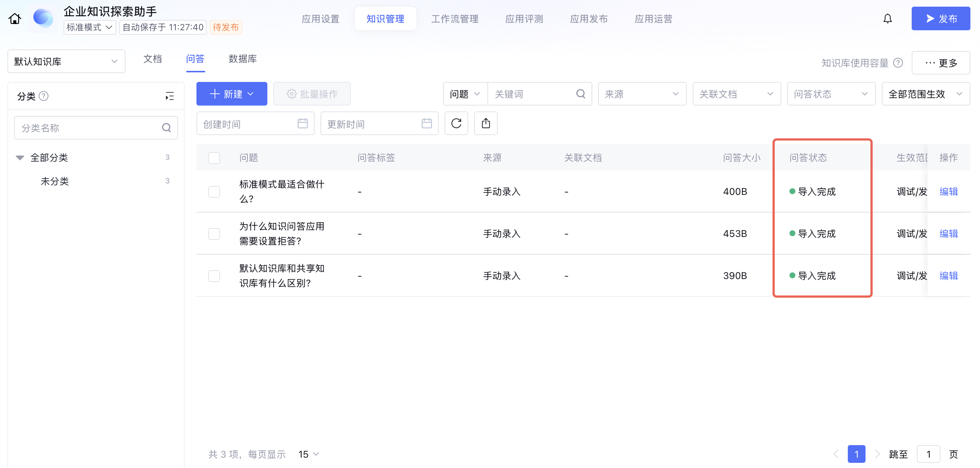Click the keyword search magnifier icon
Screen dimensions: 980x468
click(580, 93)
